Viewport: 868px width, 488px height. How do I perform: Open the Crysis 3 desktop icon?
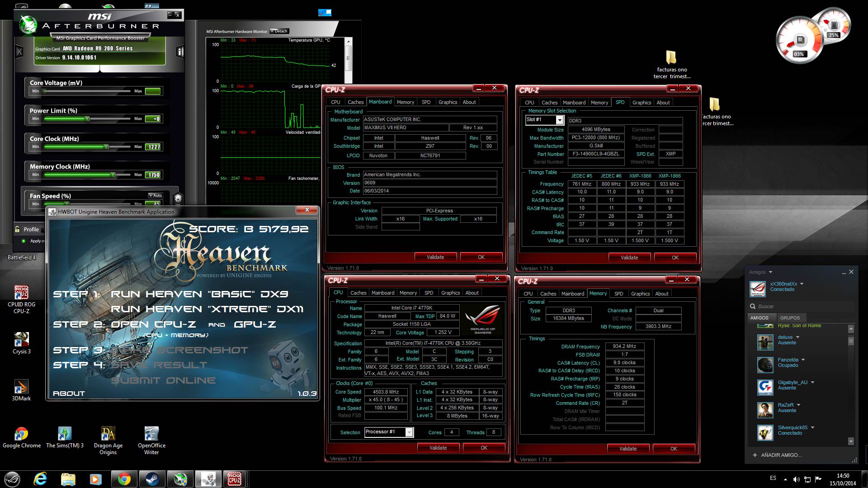21,343
